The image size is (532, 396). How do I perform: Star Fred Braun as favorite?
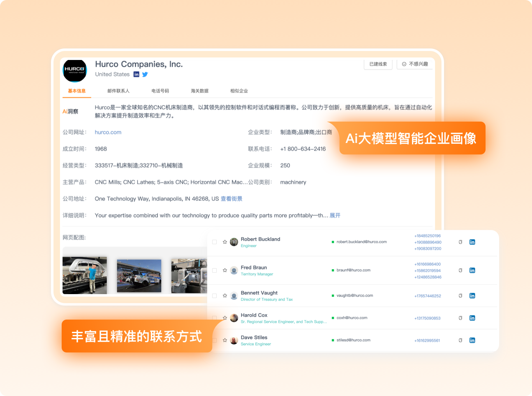tap(225, 270)
